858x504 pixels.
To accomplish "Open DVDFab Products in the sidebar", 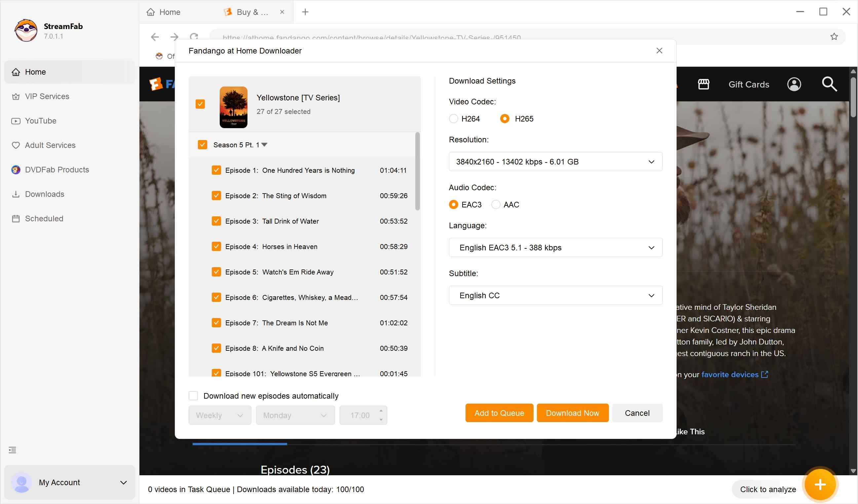I will tap(56, 169).
